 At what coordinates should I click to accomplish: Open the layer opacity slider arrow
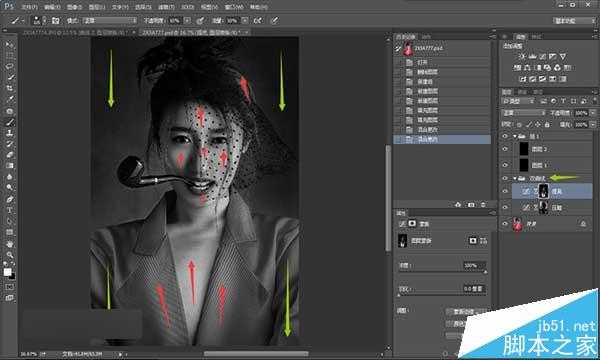[593, 113]
